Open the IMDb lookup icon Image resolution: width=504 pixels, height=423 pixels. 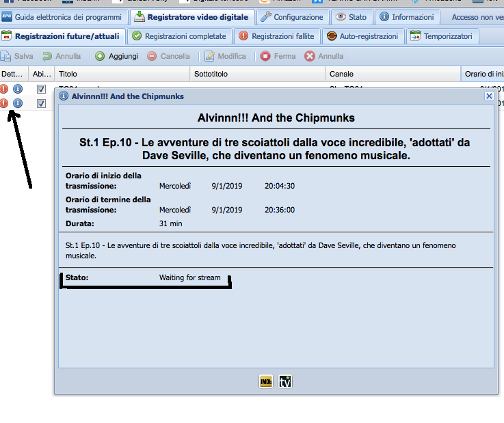(266, 381)
